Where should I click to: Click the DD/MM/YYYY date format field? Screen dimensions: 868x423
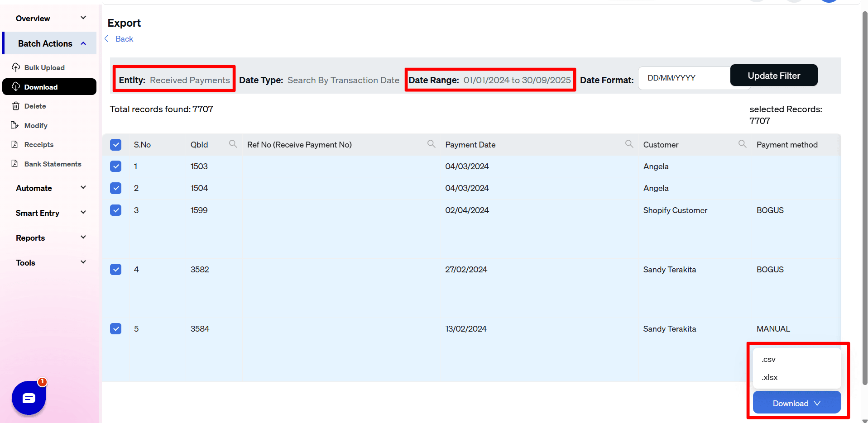(x=684, y=77)
